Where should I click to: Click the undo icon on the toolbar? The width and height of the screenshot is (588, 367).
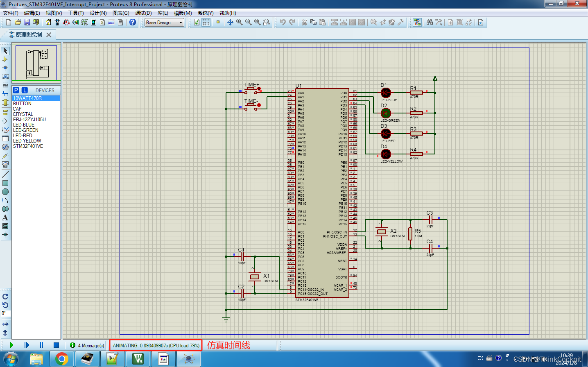(x=284, y=22)
